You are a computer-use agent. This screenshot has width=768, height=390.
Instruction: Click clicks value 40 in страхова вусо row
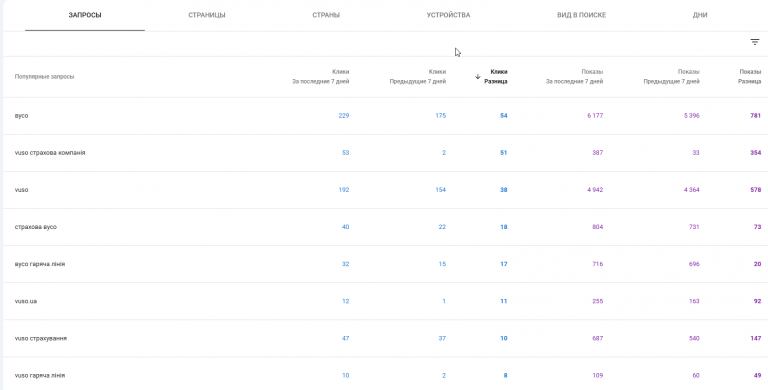point(346,227)
